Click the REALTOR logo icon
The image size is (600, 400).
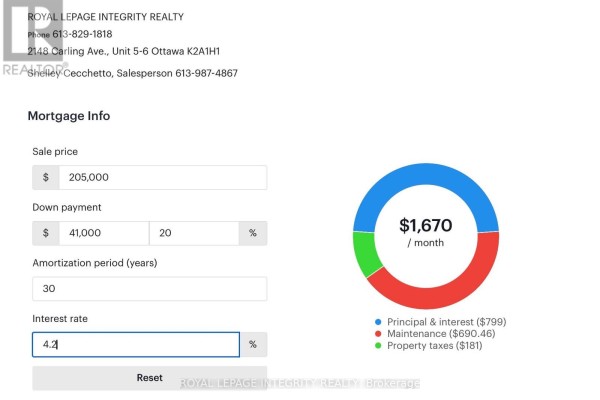[34, 38]
